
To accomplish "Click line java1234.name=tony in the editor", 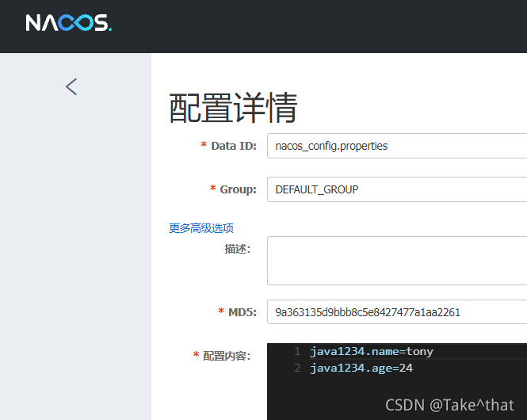I will 372,352.
